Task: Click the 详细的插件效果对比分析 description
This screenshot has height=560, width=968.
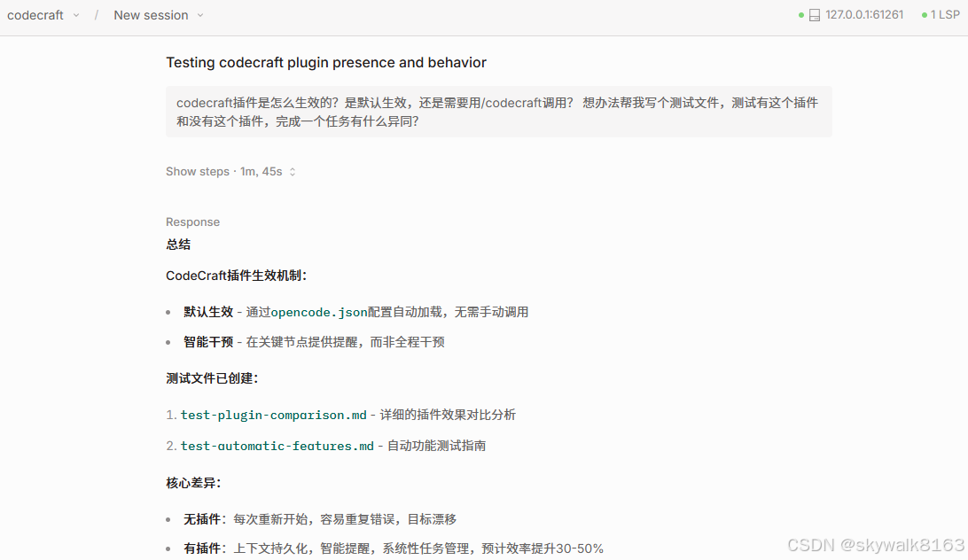Action: tap(448, 415)
